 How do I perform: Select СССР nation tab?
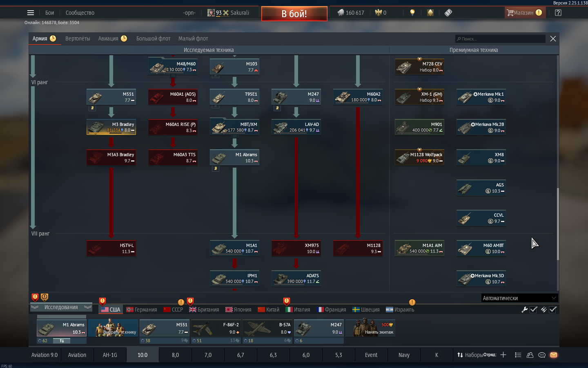[173, 310]
